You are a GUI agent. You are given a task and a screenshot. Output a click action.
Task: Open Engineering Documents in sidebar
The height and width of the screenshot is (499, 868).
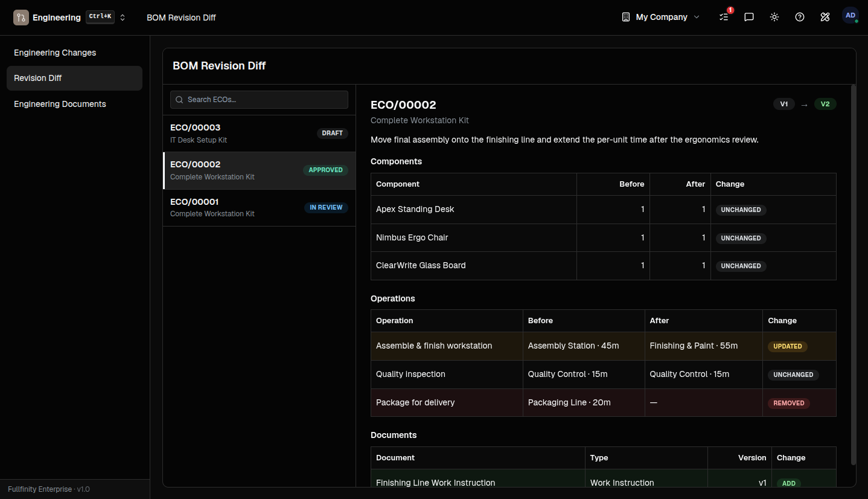coord(74,104)
